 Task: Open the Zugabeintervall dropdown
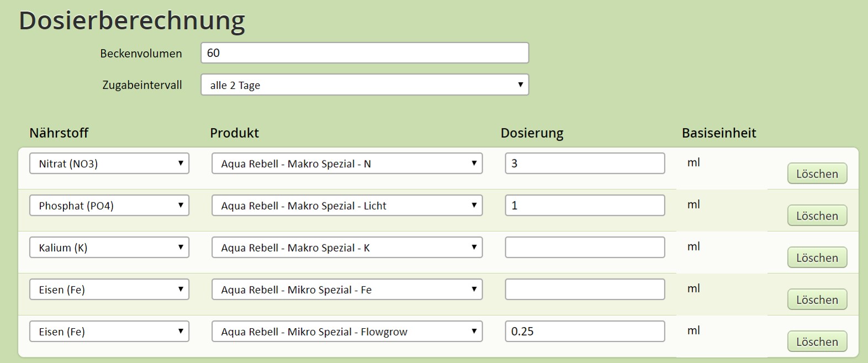[364, 85]
